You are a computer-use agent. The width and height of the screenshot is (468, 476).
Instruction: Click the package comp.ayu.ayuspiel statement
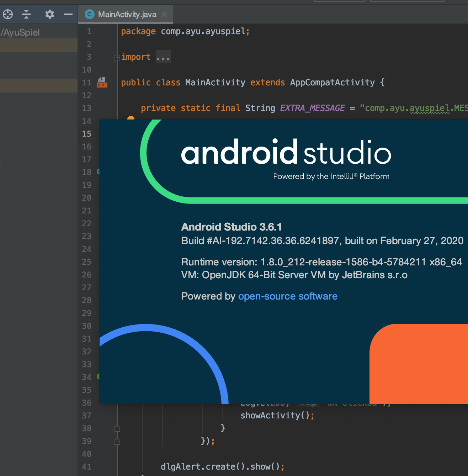pos(185,31)
